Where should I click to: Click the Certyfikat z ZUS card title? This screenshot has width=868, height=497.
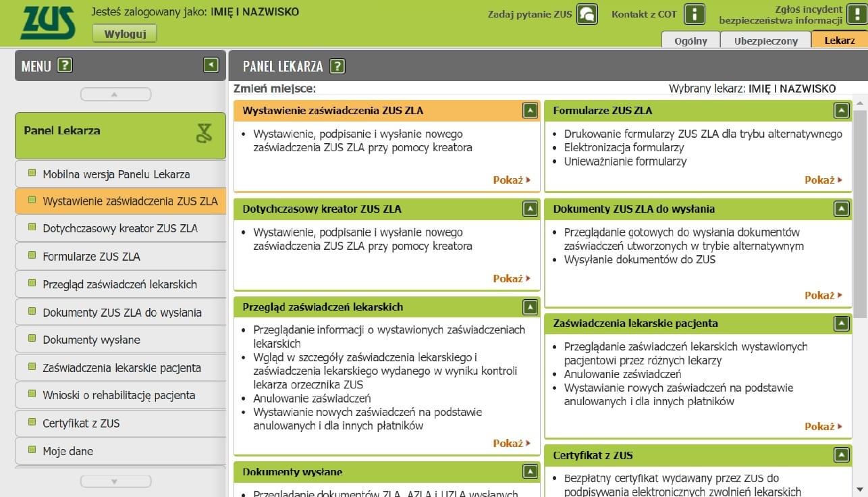click(593, 455)
